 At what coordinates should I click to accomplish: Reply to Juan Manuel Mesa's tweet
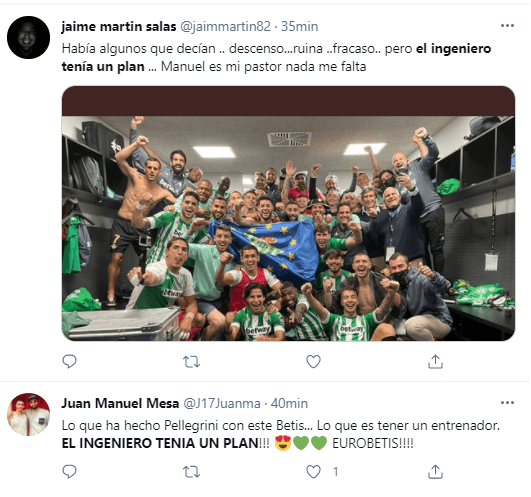[x=69, y=471]
